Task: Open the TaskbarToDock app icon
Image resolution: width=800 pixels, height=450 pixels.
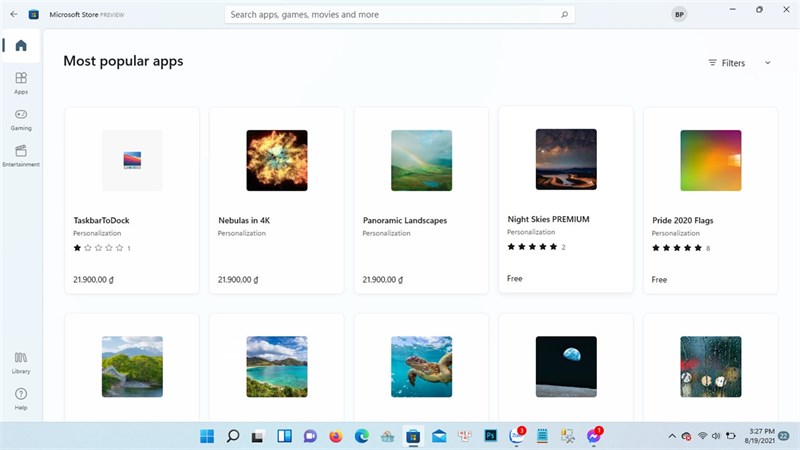Action: 132,160
